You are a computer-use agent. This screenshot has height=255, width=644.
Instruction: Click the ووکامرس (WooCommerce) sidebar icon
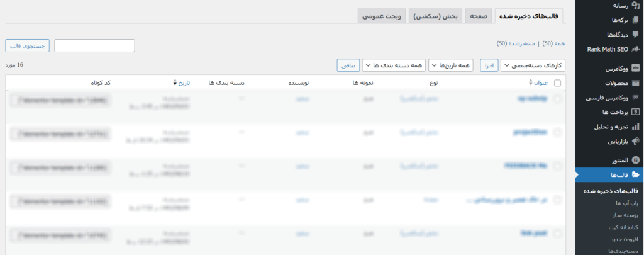tap(635, 68)
